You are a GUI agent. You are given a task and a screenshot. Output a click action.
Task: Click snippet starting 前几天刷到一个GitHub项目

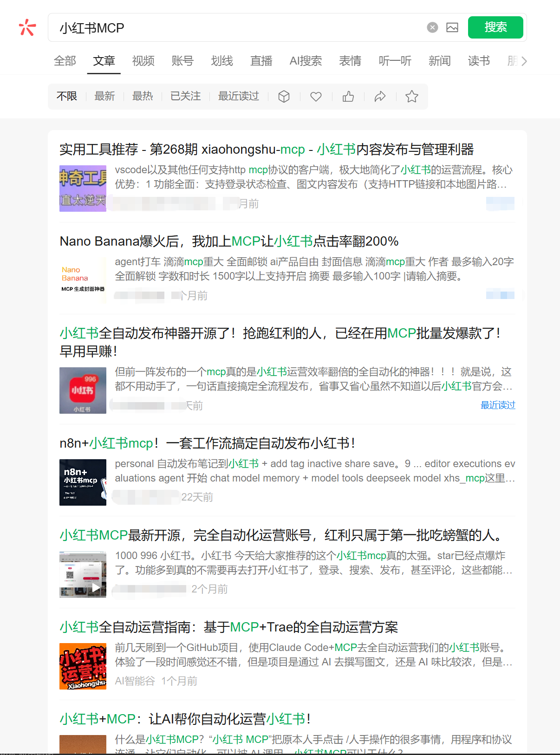(315, 655)
